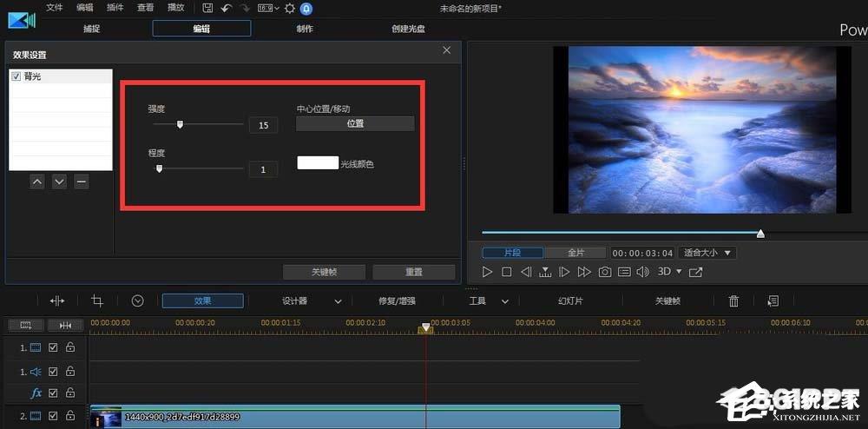Open the 适合大小 zoom dropdown
Viewport: 868px width, 429px height.
click(707, 253)
